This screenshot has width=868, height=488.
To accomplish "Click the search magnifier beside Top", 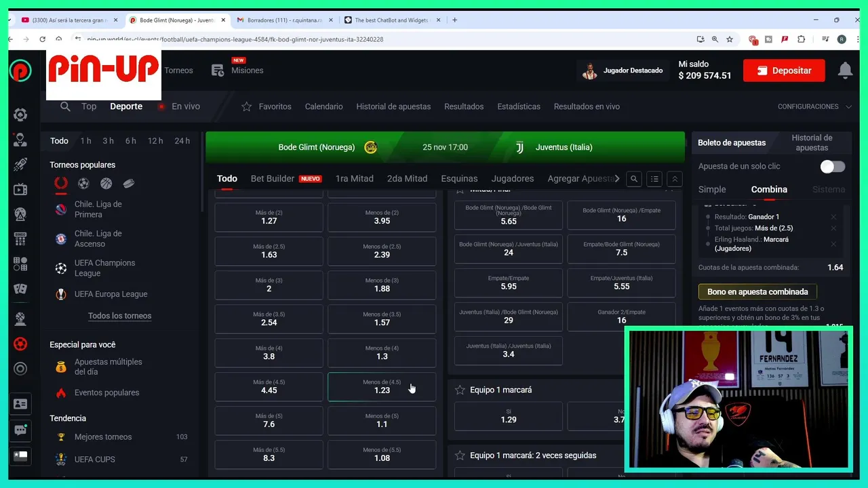I will 65,106.
